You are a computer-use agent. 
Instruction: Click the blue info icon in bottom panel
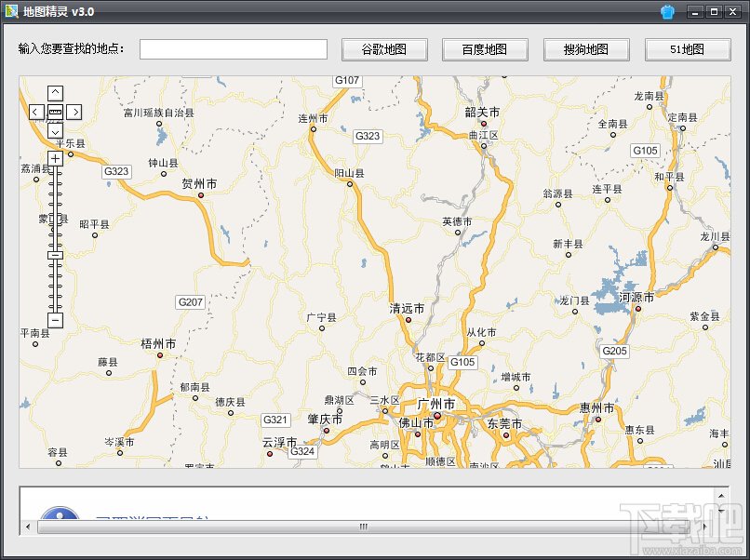click(x=60, y=514)
